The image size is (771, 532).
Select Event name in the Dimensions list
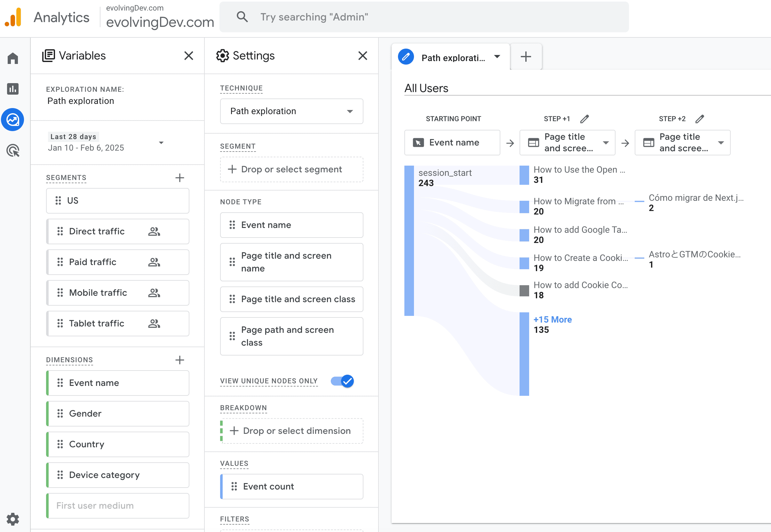click(118, 383)
